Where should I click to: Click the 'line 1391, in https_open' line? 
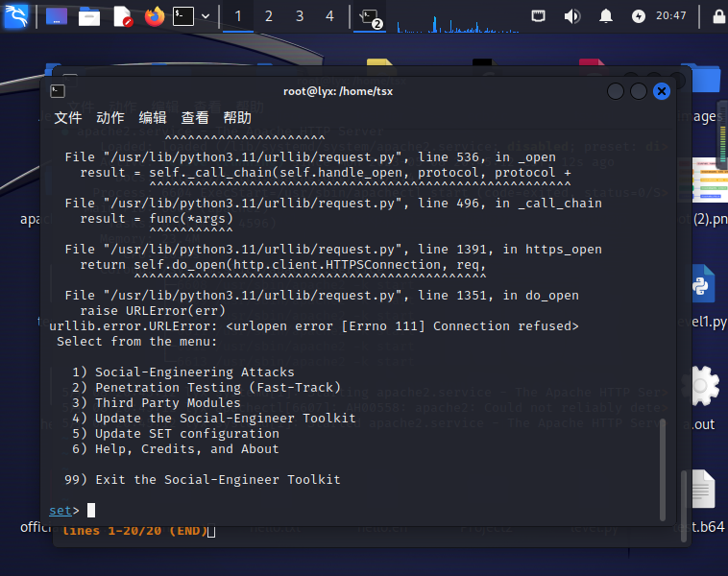coord(333,250)
